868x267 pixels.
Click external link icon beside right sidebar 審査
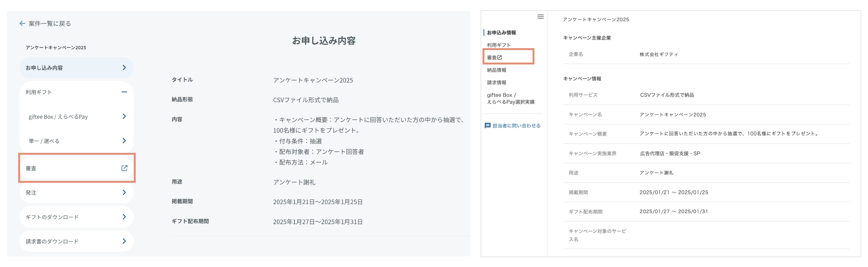[x=500, y=58]
